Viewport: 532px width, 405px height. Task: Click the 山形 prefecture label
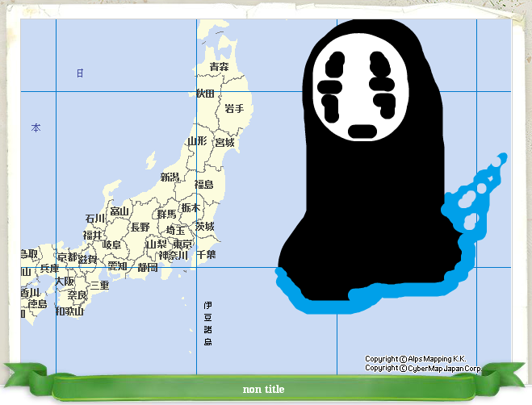pyautogui.click(x=198, y=141)
